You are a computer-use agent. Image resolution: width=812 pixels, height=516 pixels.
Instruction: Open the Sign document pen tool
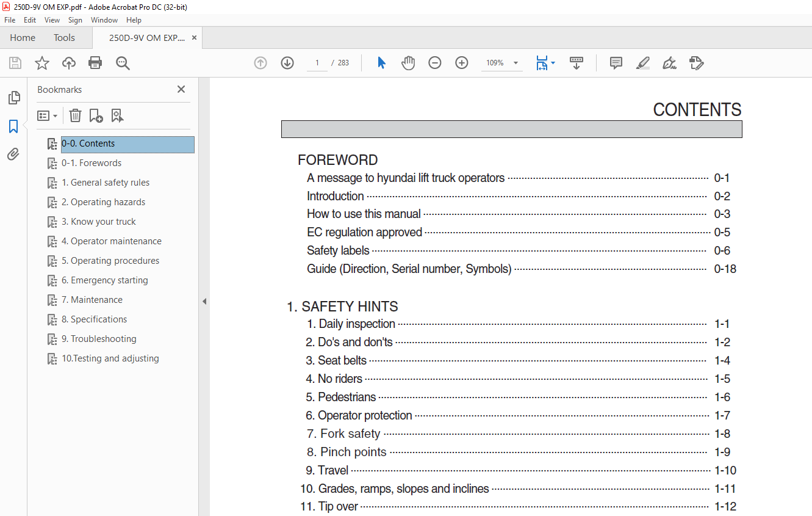670,63
